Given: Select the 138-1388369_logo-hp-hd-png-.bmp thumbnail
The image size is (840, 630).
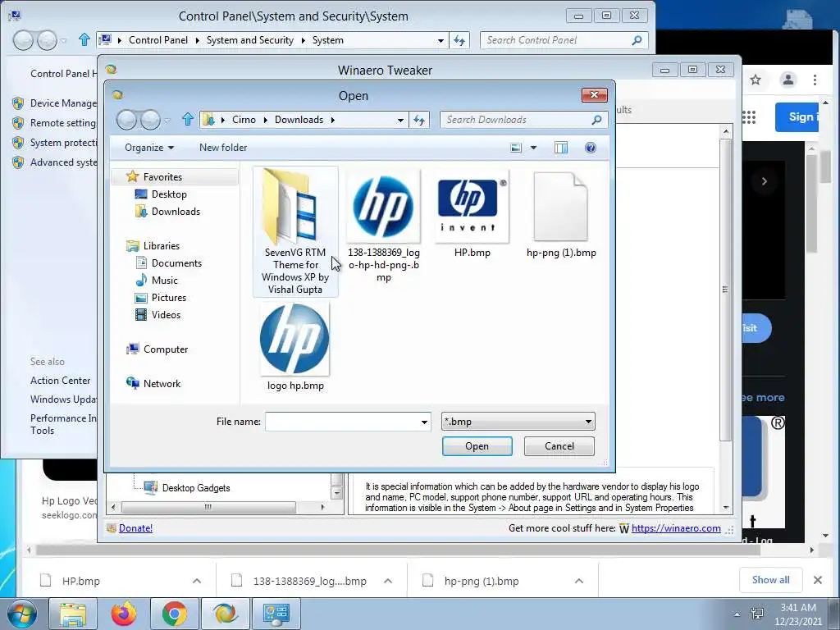Looking at the screenshot, I should click(384, 207).
